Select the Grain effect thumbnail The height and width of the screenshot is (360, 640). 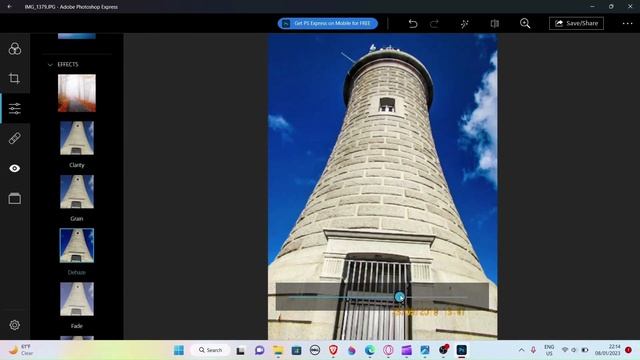77,192
